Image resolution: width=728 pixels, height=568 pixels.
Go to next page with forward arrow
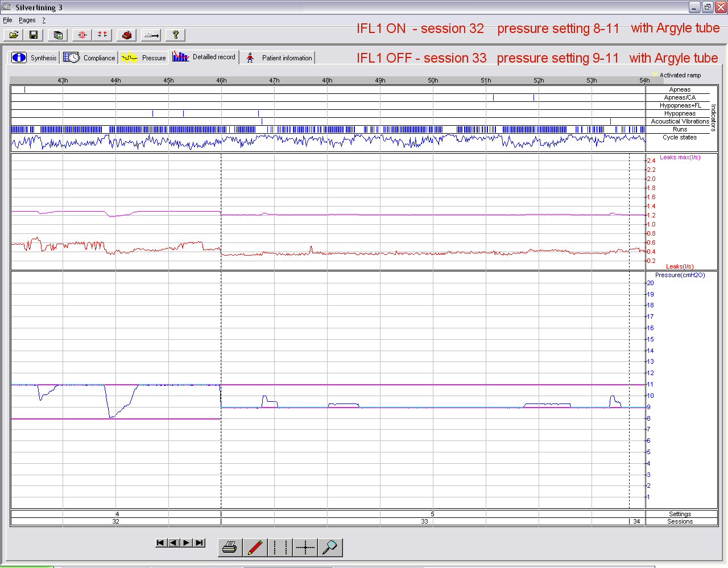(187, 543)
